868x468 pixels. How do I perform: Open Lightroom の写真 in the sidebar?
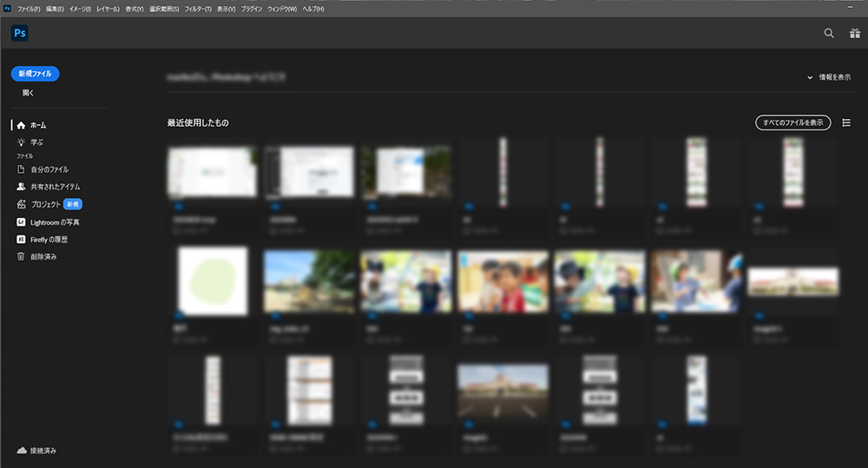(55, 222)
